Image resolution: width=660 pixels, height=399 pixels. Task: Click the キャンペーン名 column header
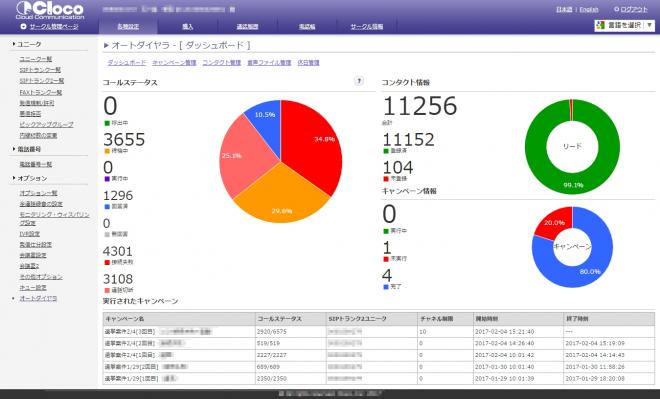tap(179, 319)
